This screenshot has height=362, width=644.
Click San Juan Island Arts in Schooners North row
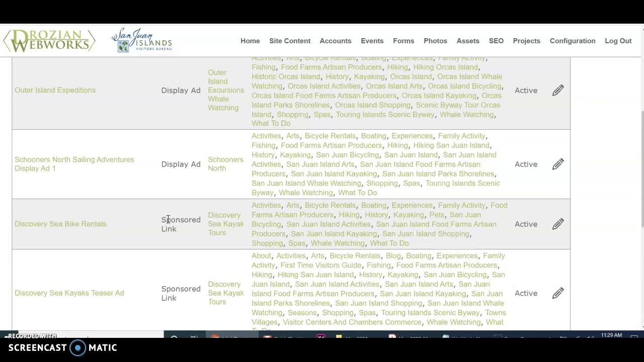tap(320, 164)
